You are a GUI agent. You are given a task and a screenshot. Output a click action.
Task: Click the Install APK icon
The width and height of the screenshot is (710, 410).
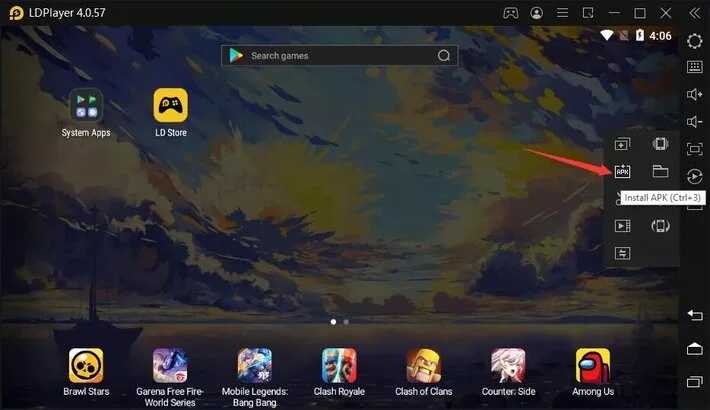(622, 171)
